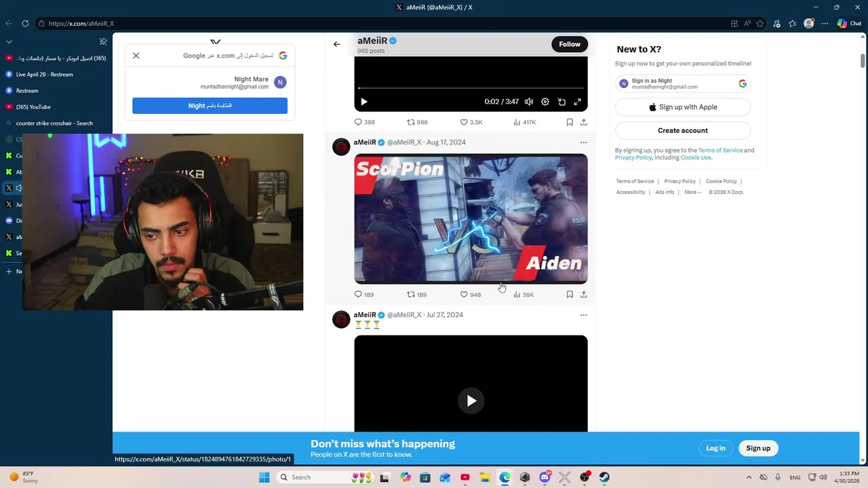Click the Create account button
The height and width of the screenshot is (488, 868).
(x=683, y=130)
